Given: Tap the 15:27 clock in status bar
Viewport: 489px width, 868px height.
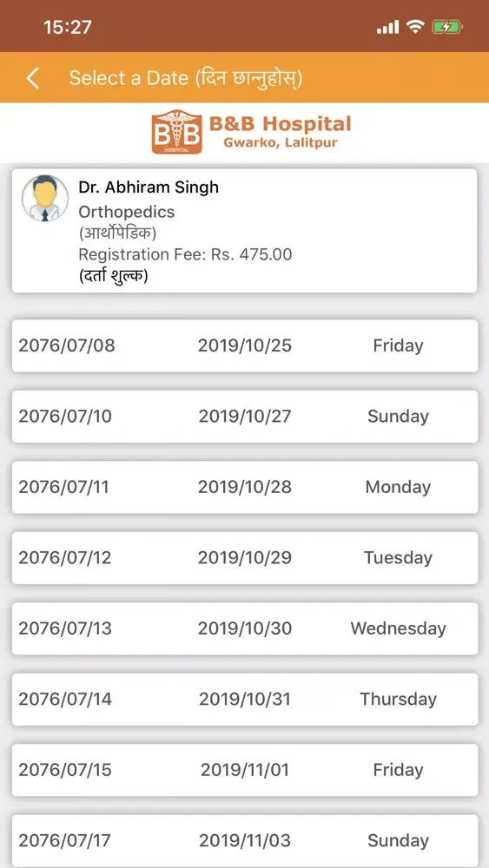Looking at the screenshot, I should pos(68,27).
